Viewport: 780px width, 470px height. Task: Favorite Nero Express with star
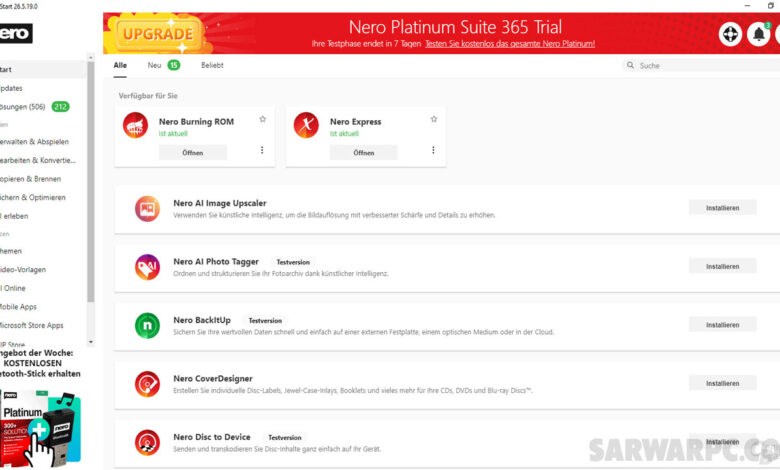pyautogui.click(x=434, y=119)
